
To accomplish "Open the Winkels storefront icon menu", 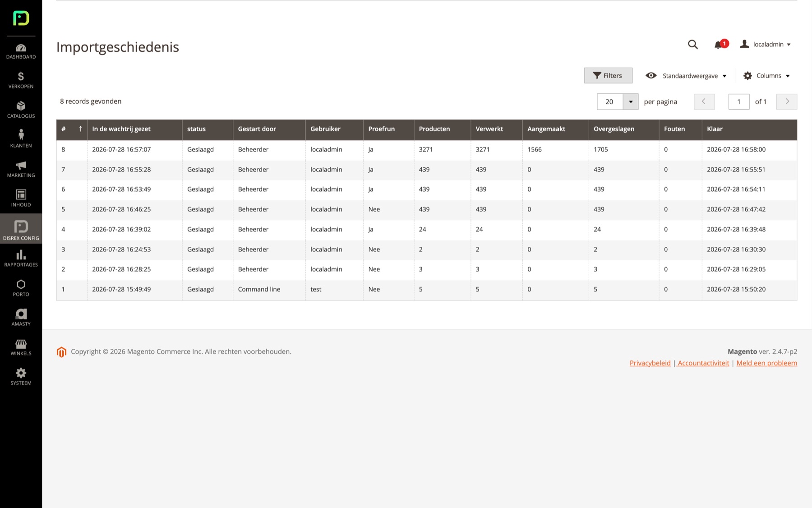I will pos(21,347).
